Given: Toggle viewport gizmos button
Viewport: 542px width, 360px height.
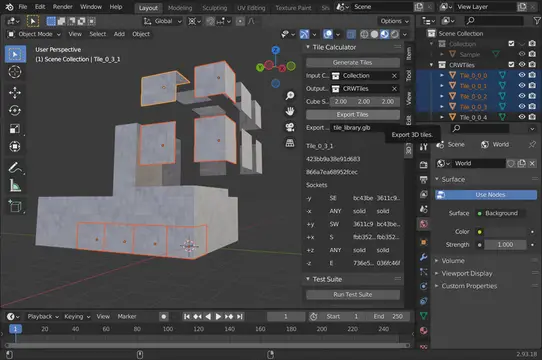Looking at the screenshot, I should tap(304, 34).
